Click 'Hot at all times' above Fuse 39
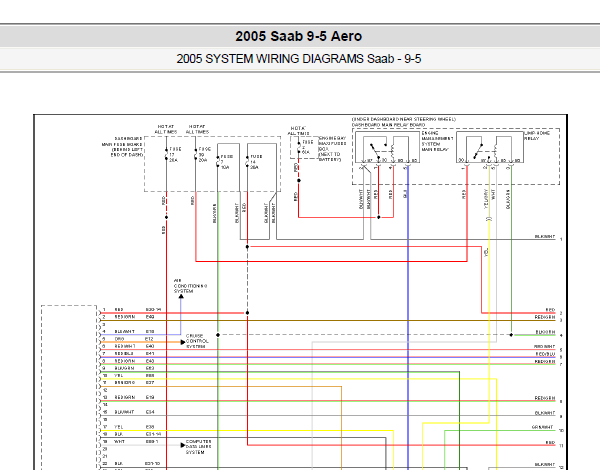 coord(197,129)
